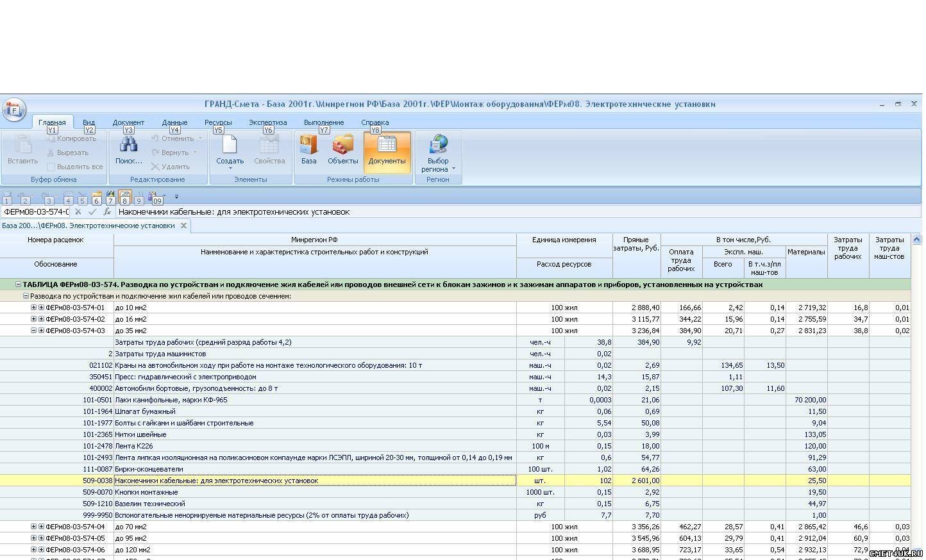
Task: Click the Отменить undo command
Action: pos(173,138)
